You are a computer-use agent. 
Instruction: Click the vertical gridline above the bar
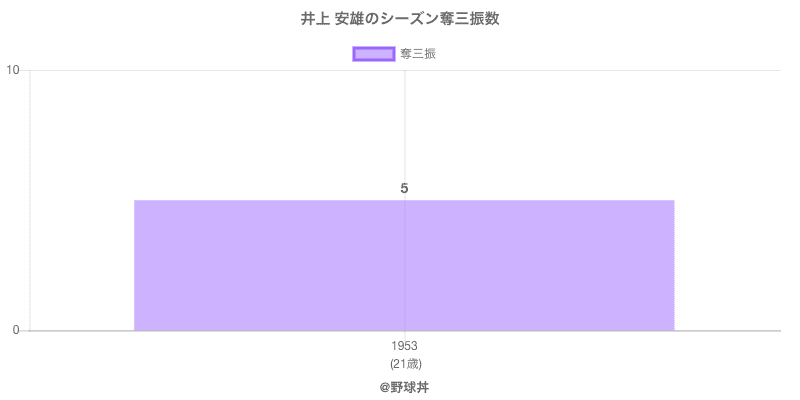404,130
